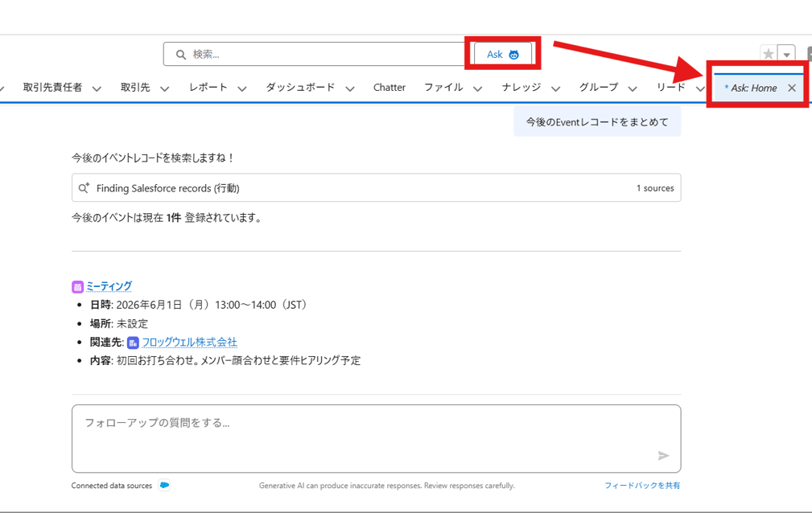Image resolution: width=812 pixels, height=513 pixels.
Task: Open the favorites list dropdown arrow
Action: coord(786,54)
